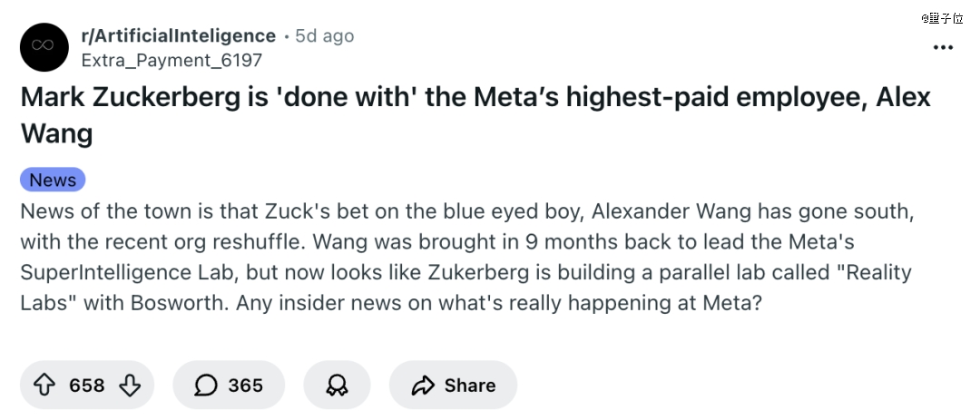The height and width of the screenshot is (420, 980).
Task: Upvote the Mark Zuckerberg post
Action: tap(44, 386)
